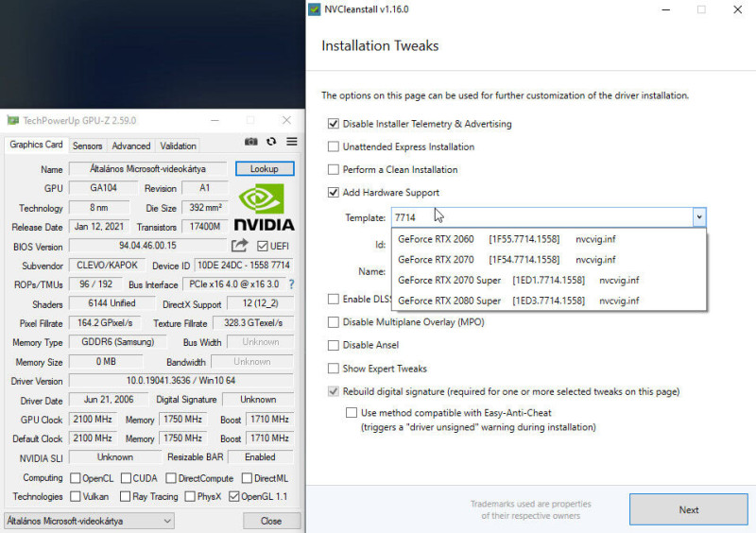Viewport: 756px width, 533px height.
Task: Toggle PhysX checkbox in GPU-Z
Action: click(190, 496)
